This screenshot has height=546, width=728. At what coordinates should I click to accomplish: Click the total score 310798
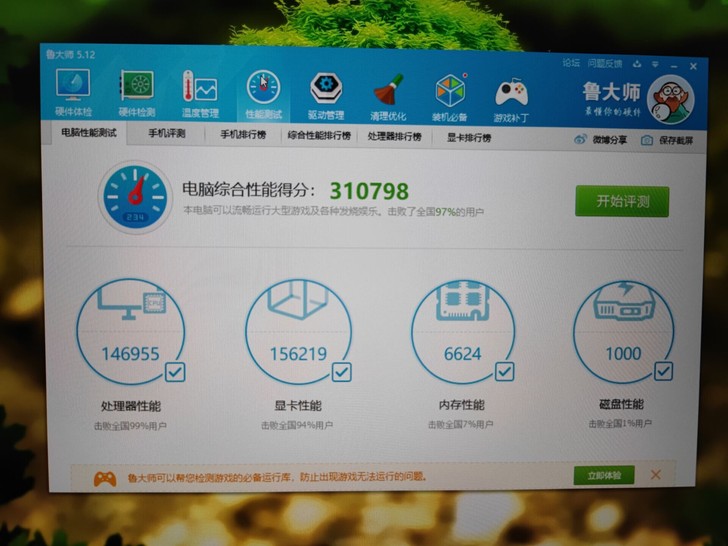(x=369, y=191)
